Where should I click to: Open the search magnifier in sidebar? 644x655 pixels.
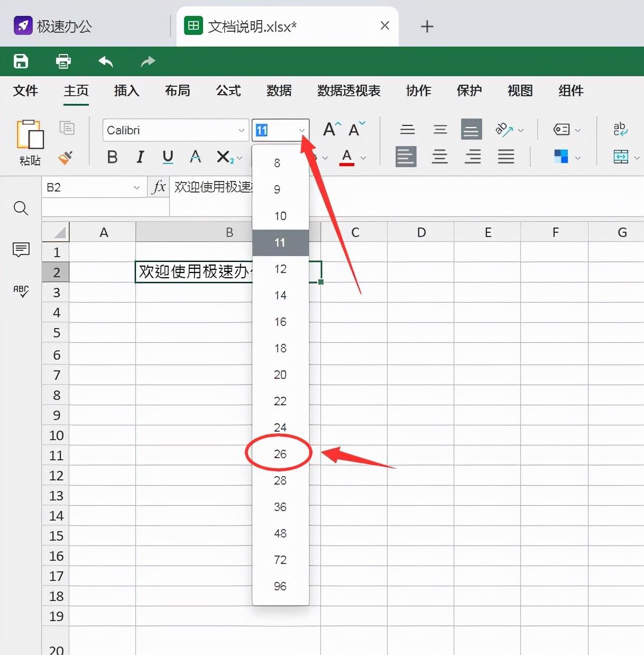coord(21,208)
